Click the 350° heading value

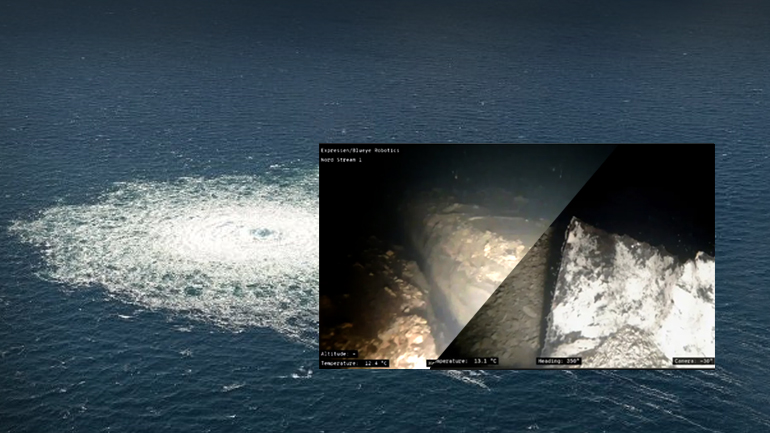pyautogui.click(x=571, y=361)
